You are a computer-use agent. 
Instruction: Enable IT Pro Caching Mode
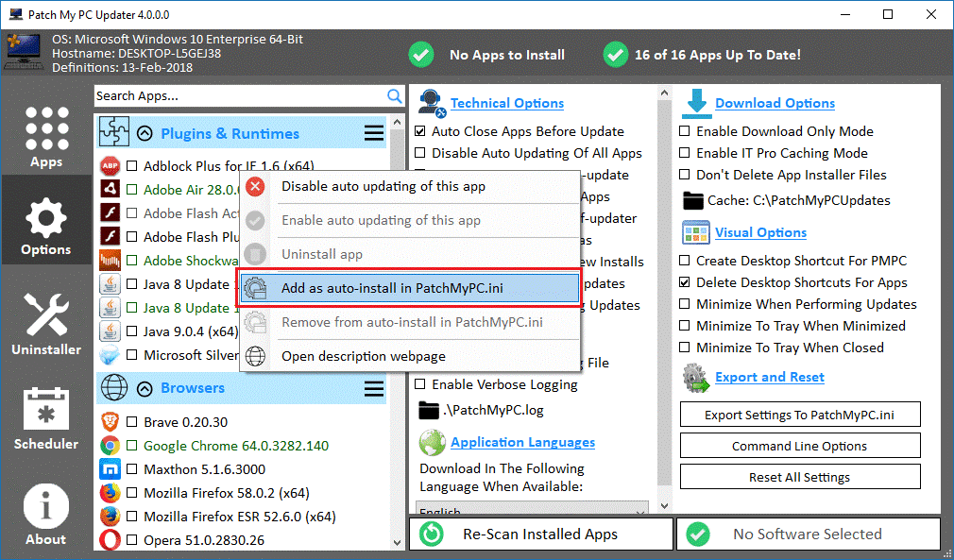click(685, 153)
